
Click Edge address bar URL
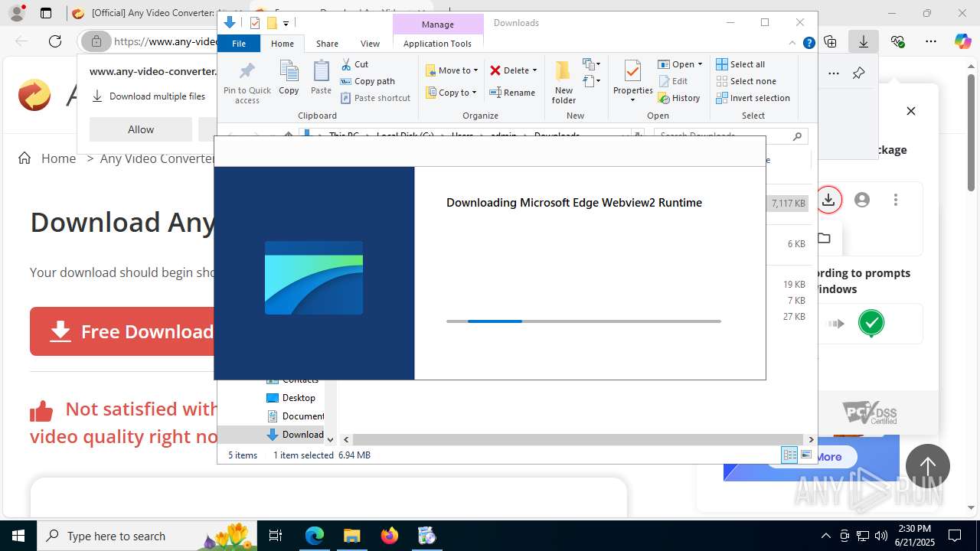coord(165,41)
